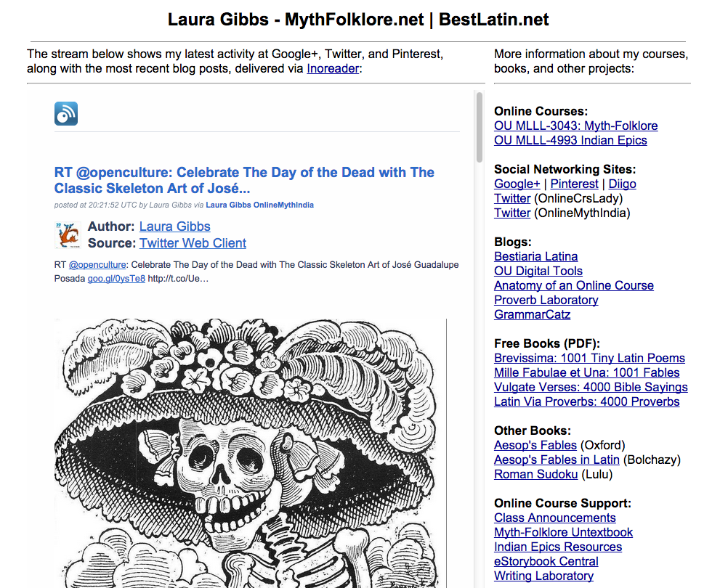Open the OU Digital Tools blog
Screen dimensions: 720x588
point(538,271)
